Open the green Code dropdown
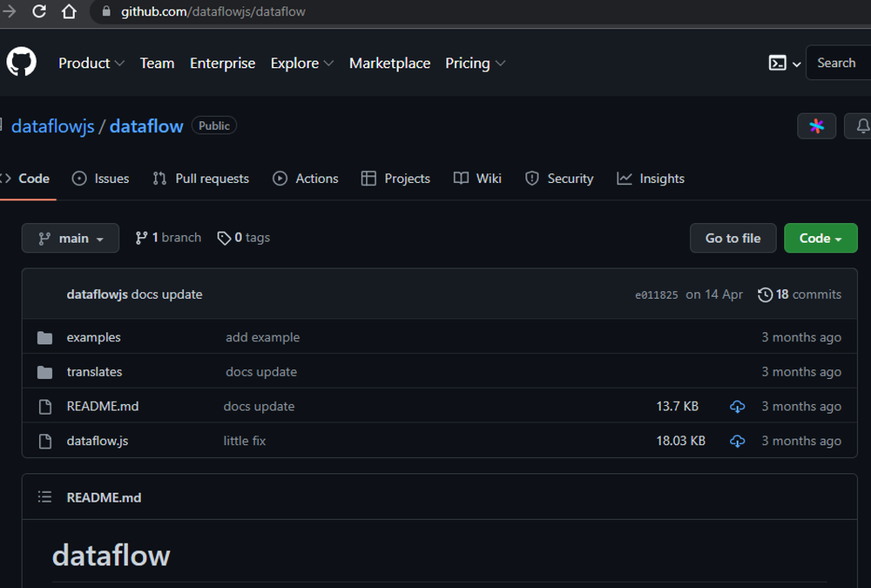 820,238
